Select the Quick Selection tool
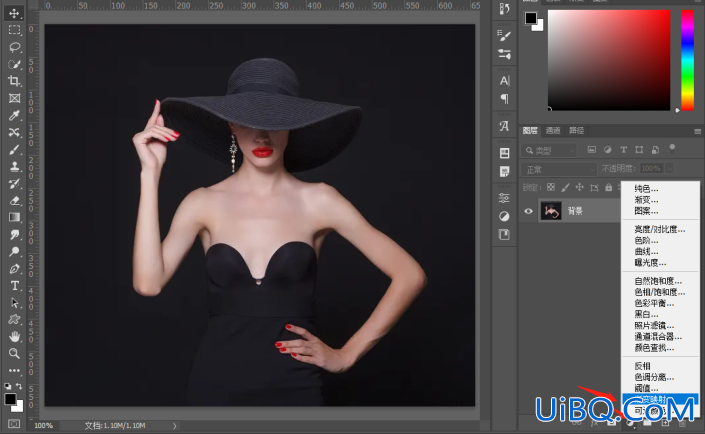705x434 pixels. point(14,64)
